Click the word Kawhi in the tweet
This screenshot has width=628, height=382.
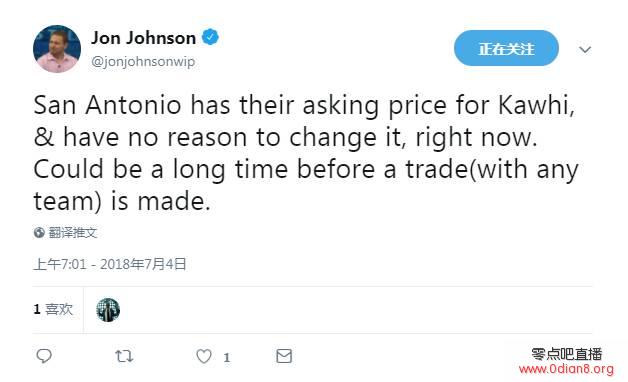tap(536, 105)
